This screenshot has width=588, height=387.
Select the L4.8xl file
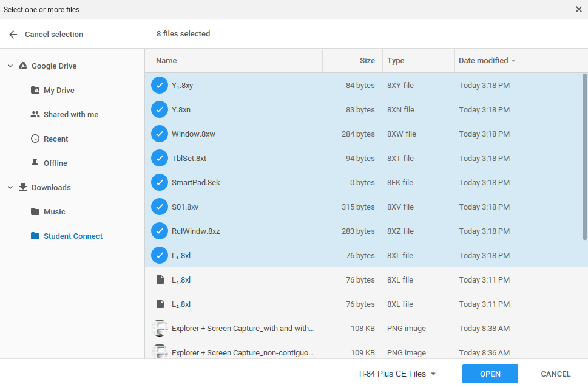click(182, 279)
